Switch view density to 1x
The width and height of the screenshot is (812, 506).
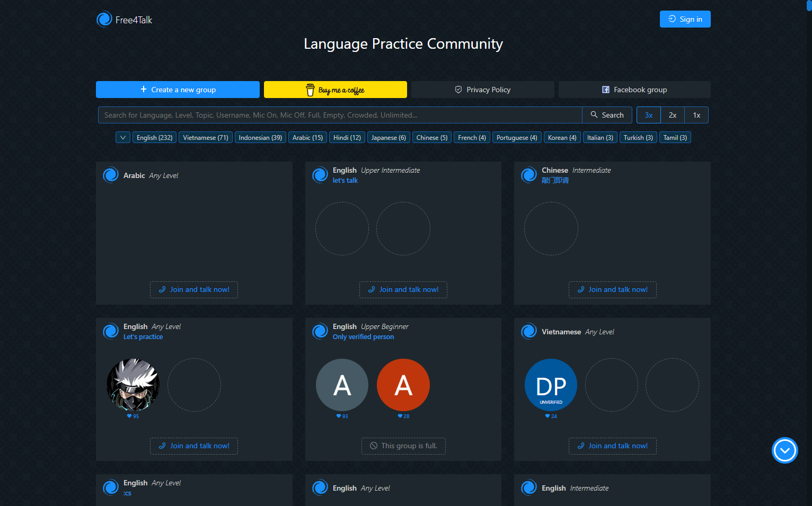(696, 115)
